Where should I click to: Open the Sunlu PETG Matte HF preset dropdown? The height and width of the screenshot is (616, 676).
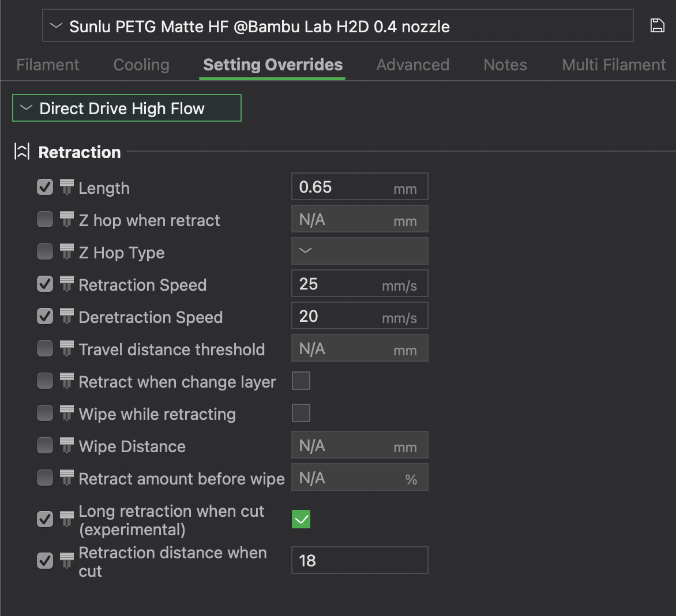tap(337, 26)
